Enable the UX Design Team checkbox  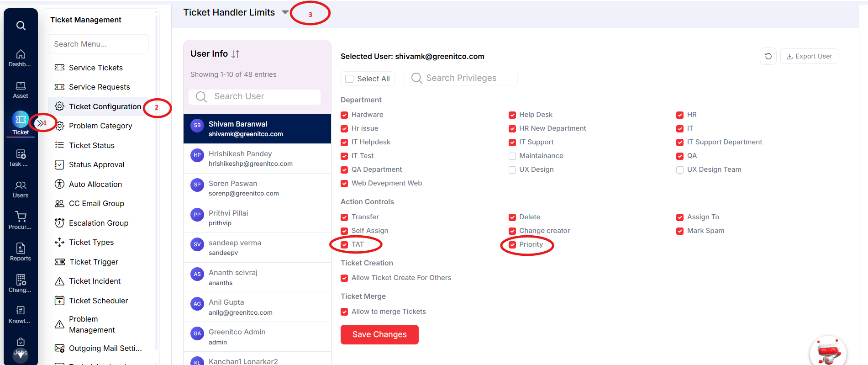[680, 170]
